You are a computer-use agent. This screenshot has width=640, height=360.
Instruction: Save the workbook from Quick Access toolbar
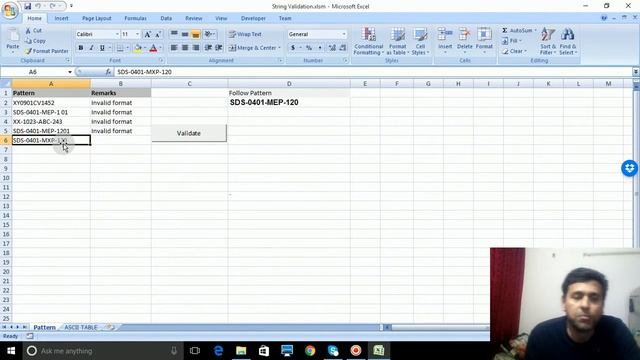coord(27,6)
